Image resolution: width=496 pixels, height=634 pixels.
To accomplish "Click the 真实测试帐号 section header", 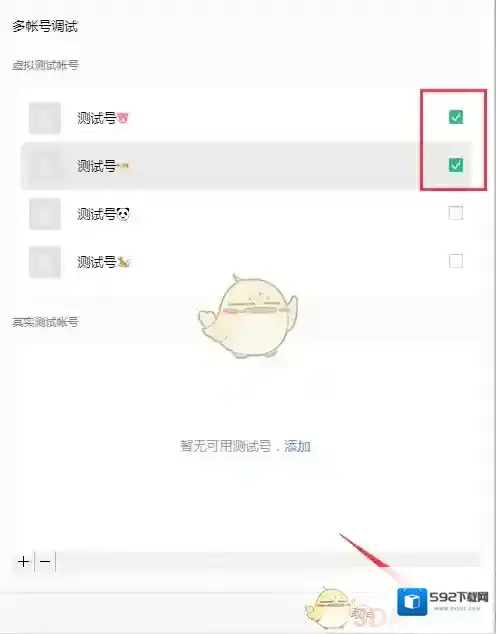I will (x=45, y=322).
